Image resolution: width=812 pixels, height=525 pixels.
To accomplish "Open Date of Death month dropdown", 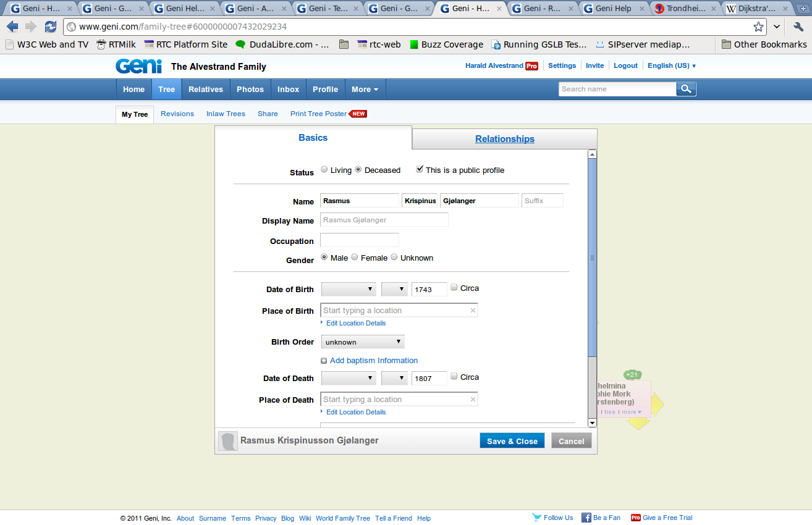I will pyautogui.click(x=349, y=378).
